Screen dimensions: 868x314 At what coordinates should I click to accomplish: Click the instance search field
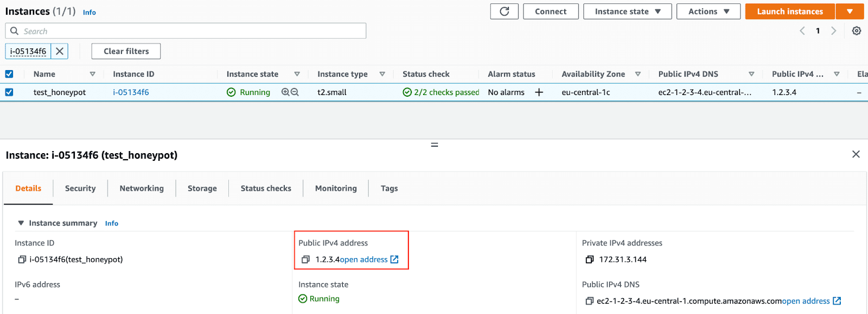point(186,31)
